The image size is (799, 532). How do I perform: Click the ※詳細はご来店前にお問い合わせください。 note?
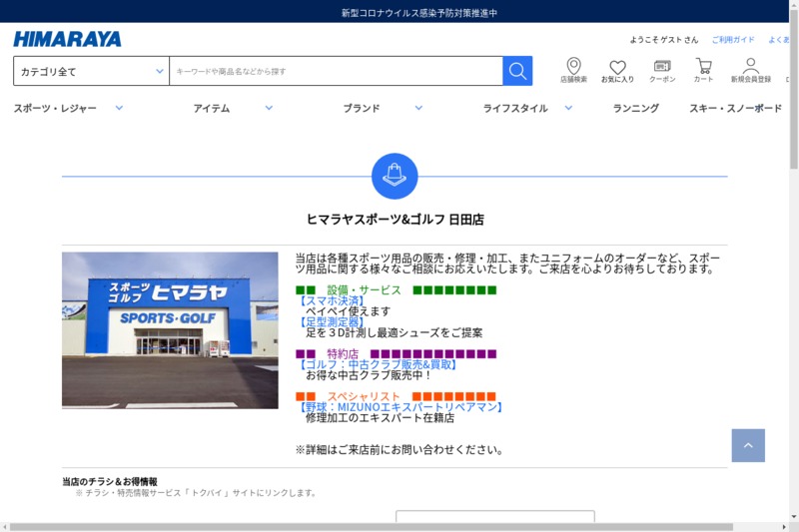point(400,449)
